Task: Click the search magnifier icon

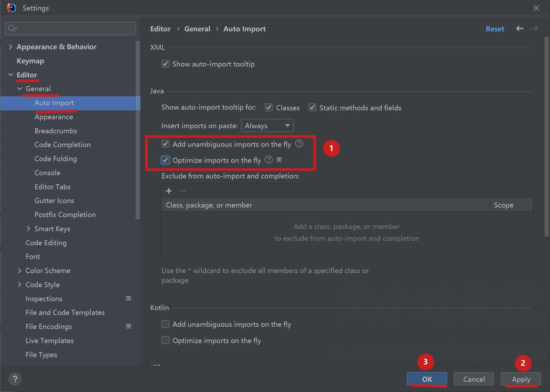Action: 12,28
